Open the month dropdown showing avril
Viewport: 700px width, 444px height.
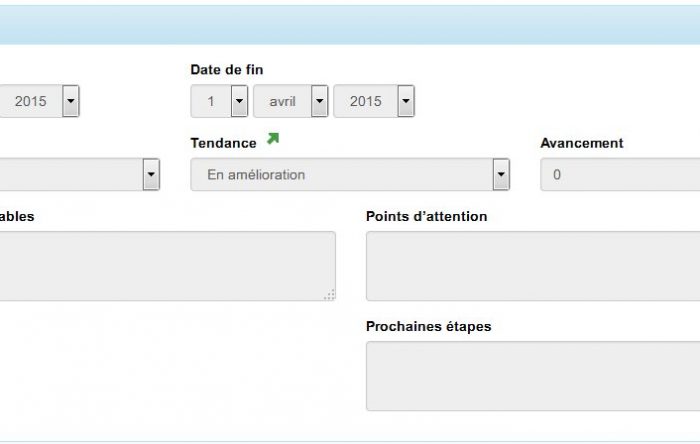click(x=291, y=101)
